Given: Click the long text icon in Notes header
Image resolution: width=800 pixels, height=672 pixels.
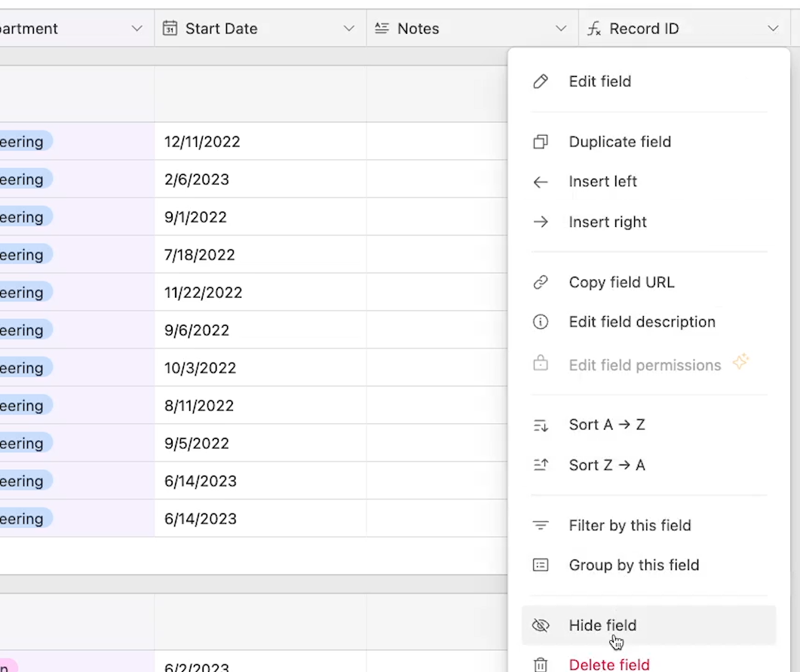Looking at the screenshot, I should tap(382, 28).
